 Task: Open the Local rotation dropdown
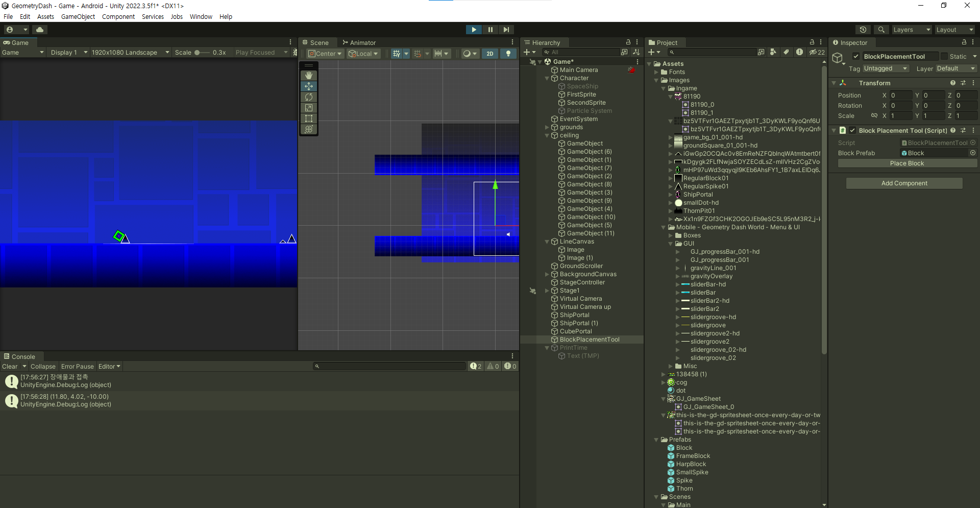click(x=363, y=53)
